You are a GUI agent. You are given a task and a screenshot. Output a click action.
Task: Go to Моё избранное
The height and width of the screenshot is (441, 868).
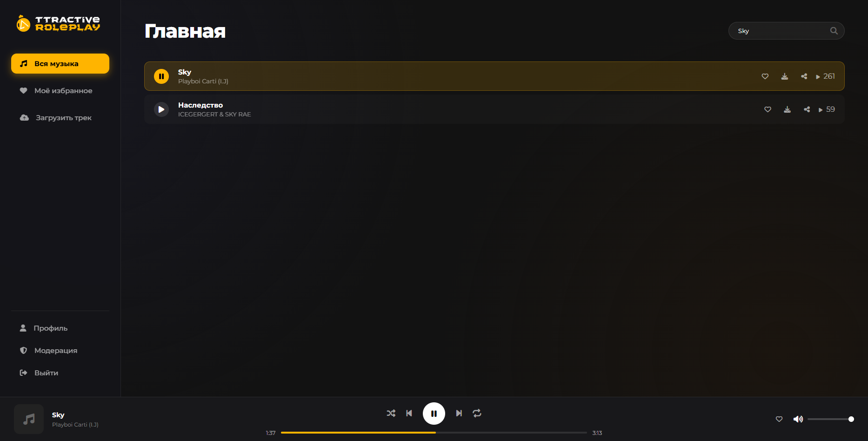(x=60, y=91)
